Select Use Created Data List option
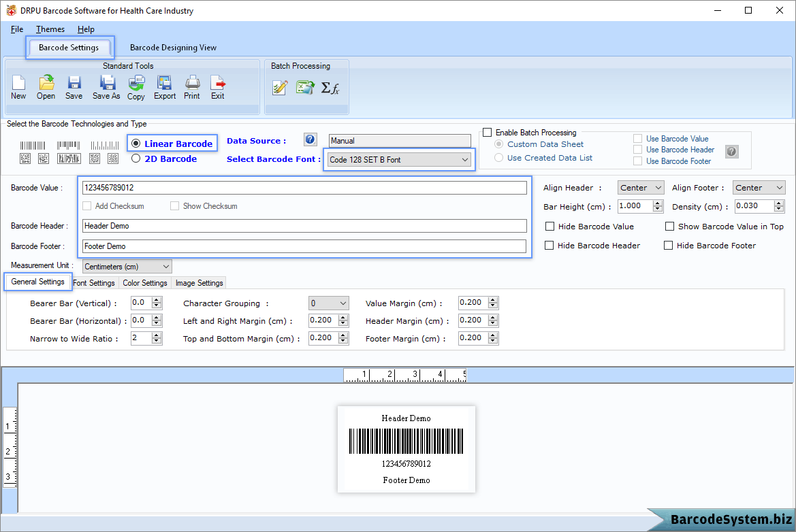 point(499,158)
